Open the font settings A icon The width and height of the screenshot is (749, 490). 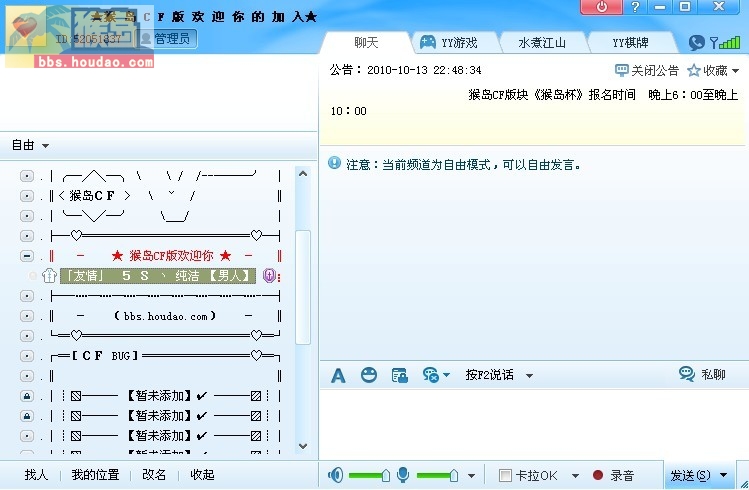(x=338, y=375)
